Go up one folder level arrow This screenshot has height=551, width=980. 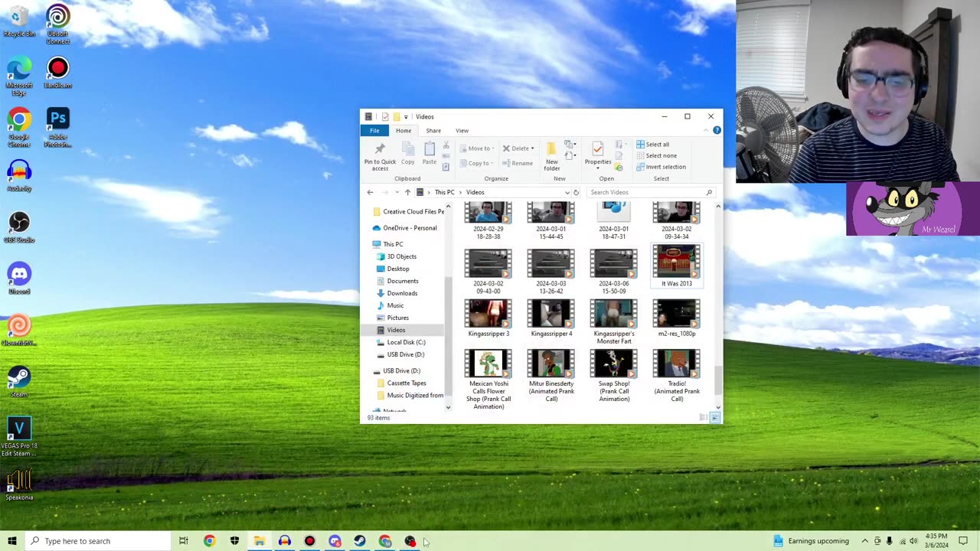pos(407,193)
